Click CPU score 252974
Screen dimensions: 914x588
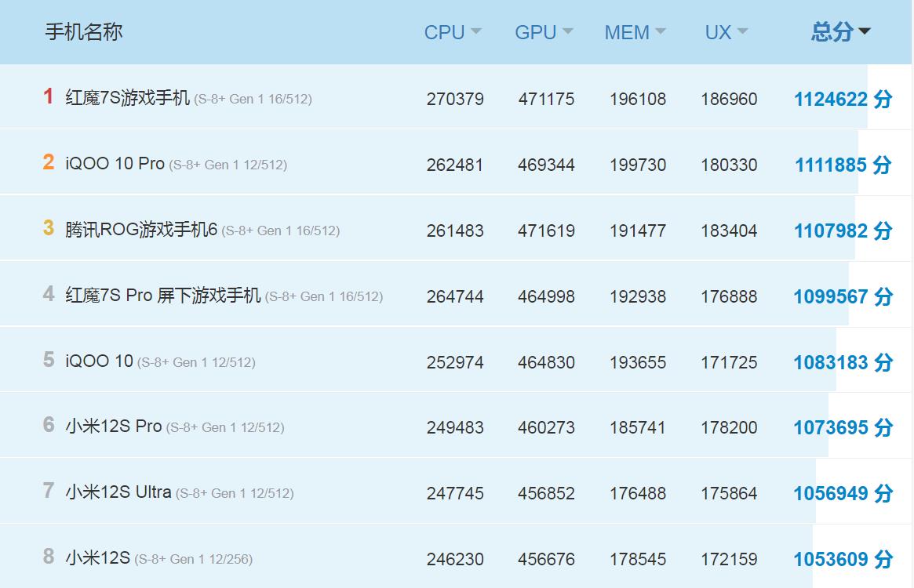(x=455, y=362)
